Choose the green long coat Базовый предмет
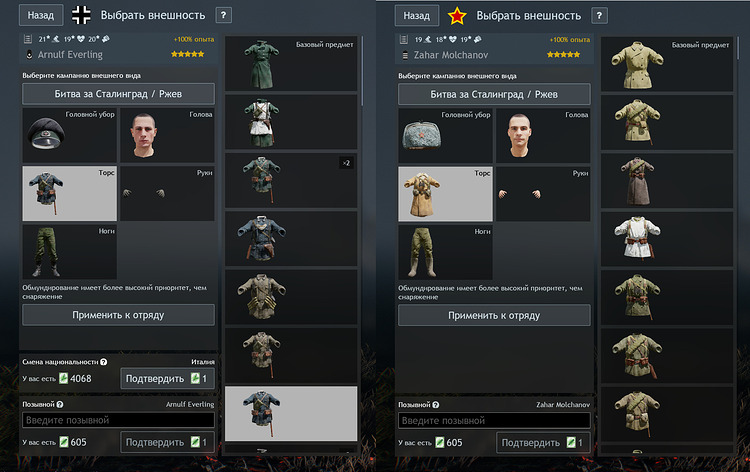The height and width of the screenshot is (472, 750). click(291, 64)
